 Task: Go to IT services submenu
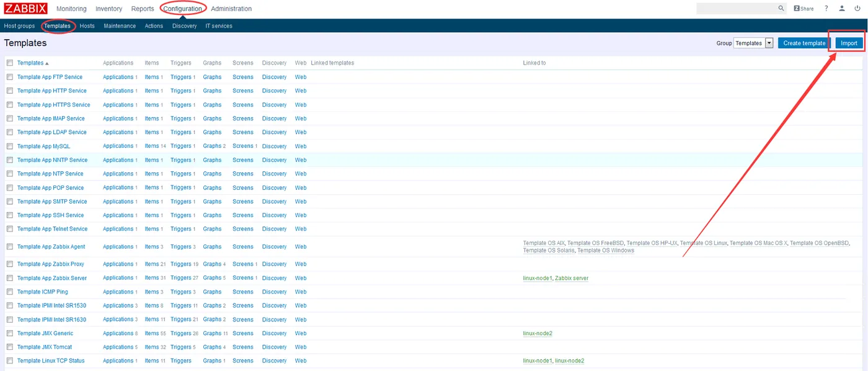(219, 26)
